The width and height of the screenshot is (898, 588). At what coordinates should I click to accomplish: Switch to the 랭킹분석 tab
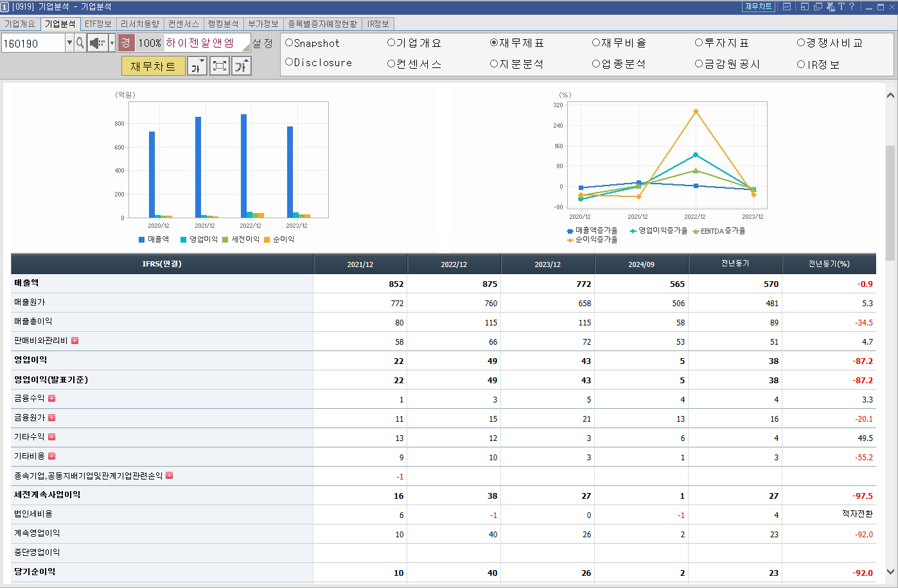[x=224, y=24]
